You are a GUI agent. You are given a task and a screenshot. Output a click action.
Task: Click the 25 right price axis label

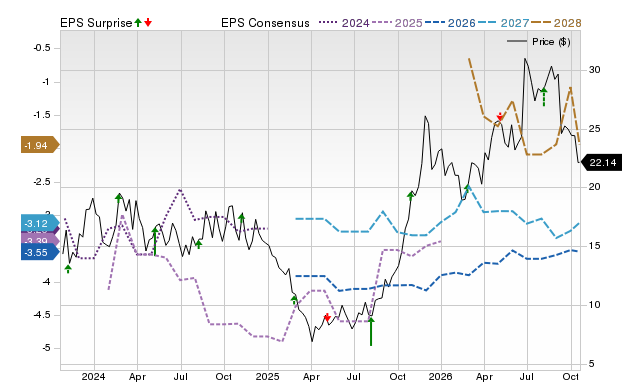(595, 129)
